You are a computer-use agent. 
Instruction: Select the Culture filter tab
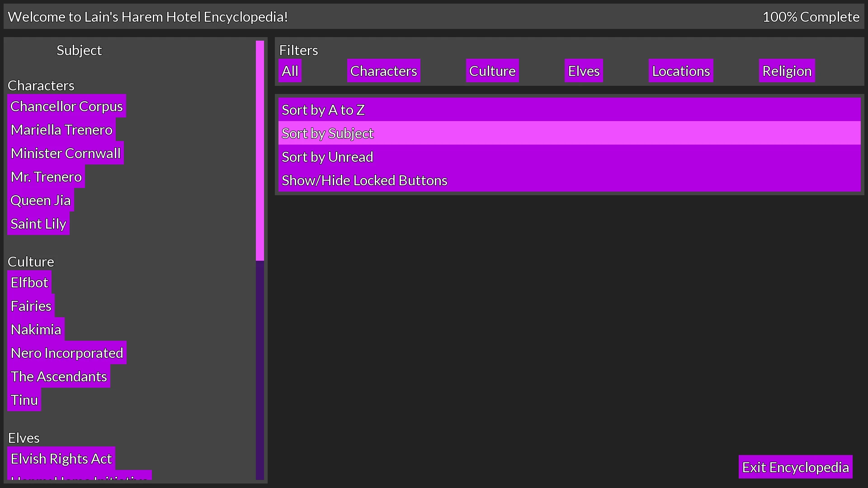(492, 70)
